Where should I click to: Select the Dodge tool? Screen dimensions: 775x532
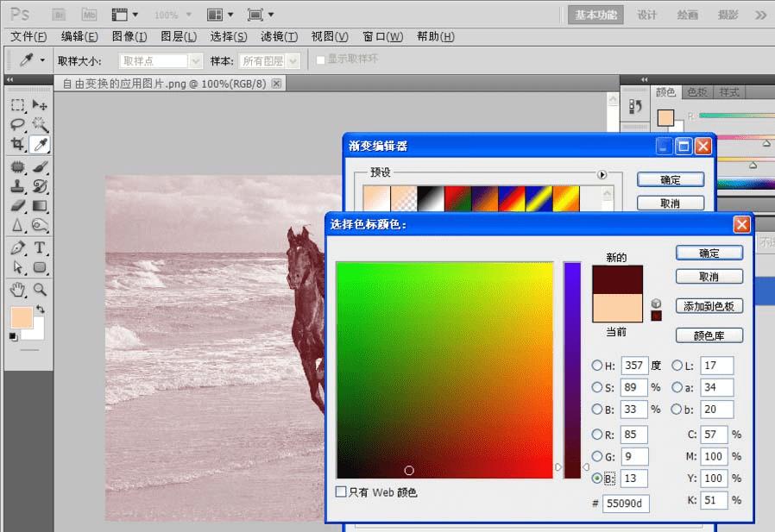tap(40, 225)
